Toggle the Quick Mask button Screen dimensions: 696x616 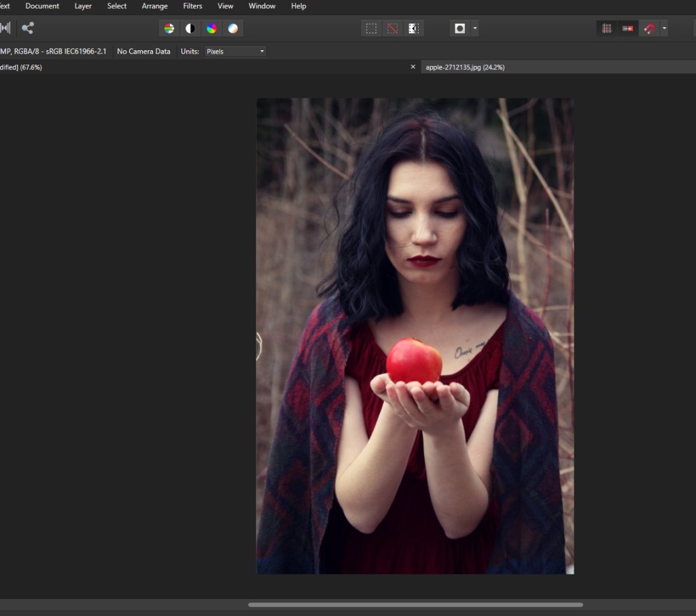[460, 29]
